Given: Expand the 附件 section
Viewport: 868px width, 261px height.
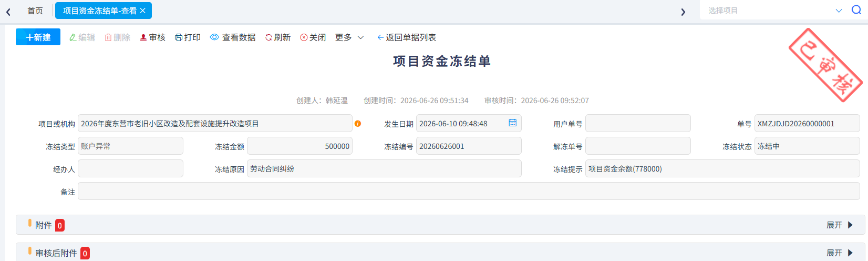Looking at the screenshot, I should pyautogui.click(x=840, y=225).
